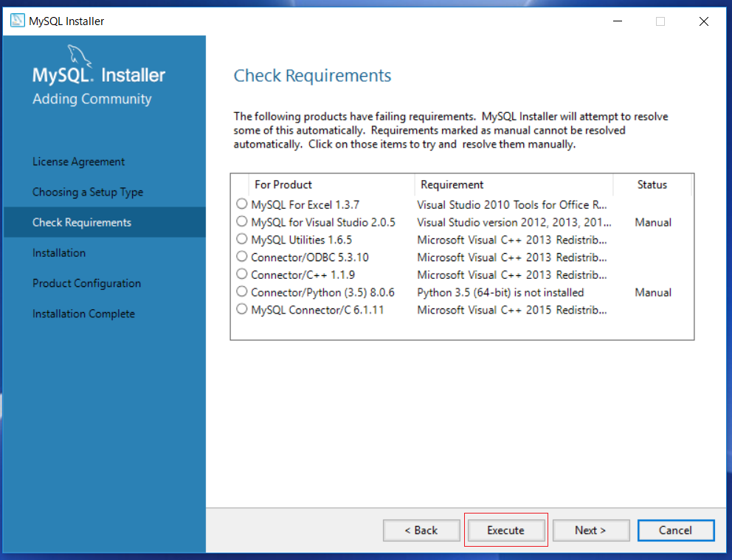The width and height of the screenshot is (732, 560).
Task: Click the Back button
Action: tap(421, 530)
